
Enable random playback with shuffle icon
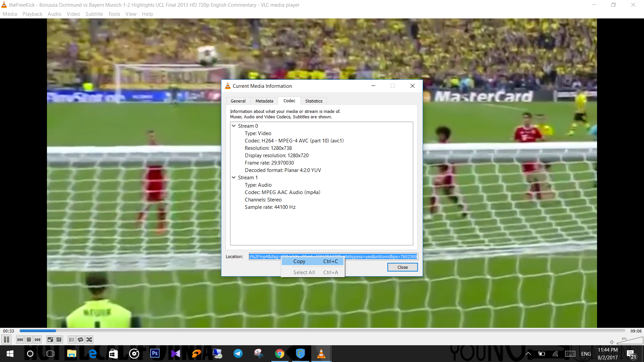click(89, 339)
